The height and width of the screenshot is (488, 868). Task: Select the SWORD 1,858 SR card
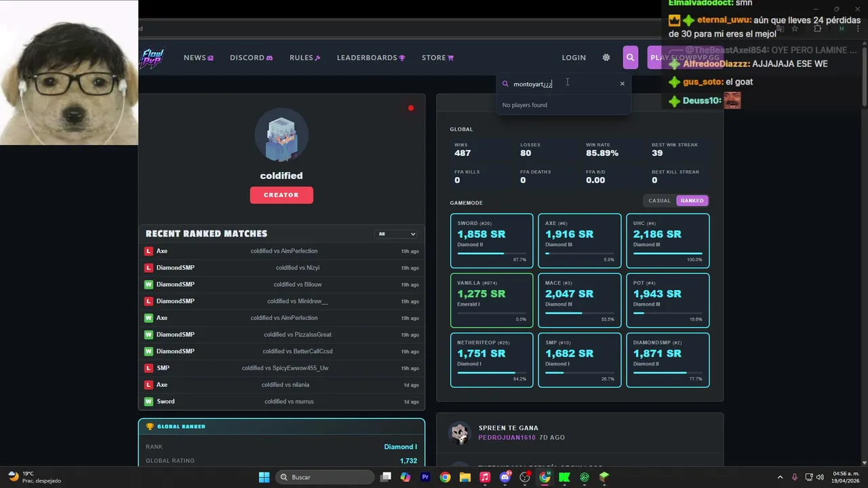pos(492,241)
